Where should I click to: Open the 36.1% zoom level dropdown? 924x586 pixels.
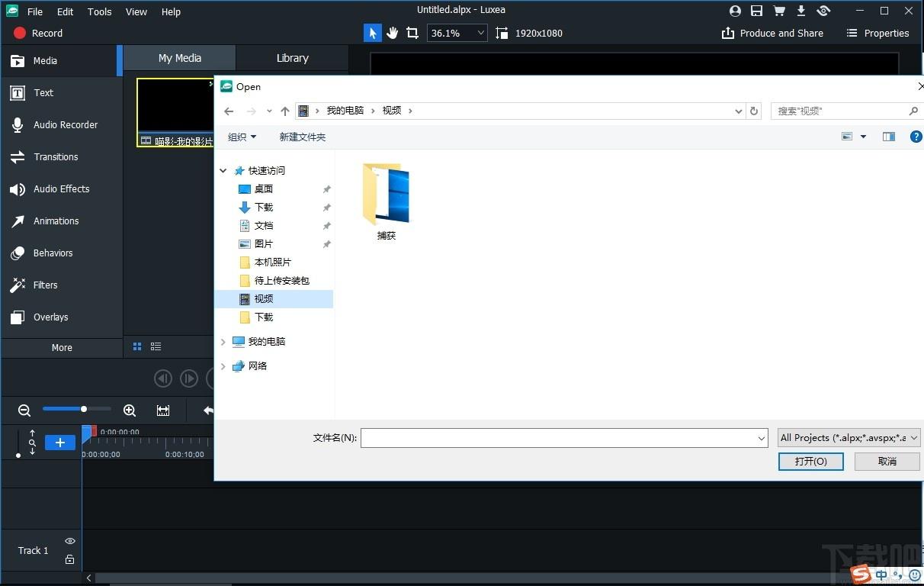pyautogui.click(x=457, y=33)
